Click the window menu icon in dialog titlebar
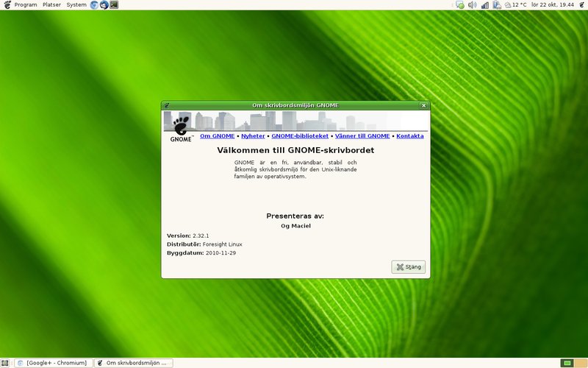588x368 pixels. 167,105
